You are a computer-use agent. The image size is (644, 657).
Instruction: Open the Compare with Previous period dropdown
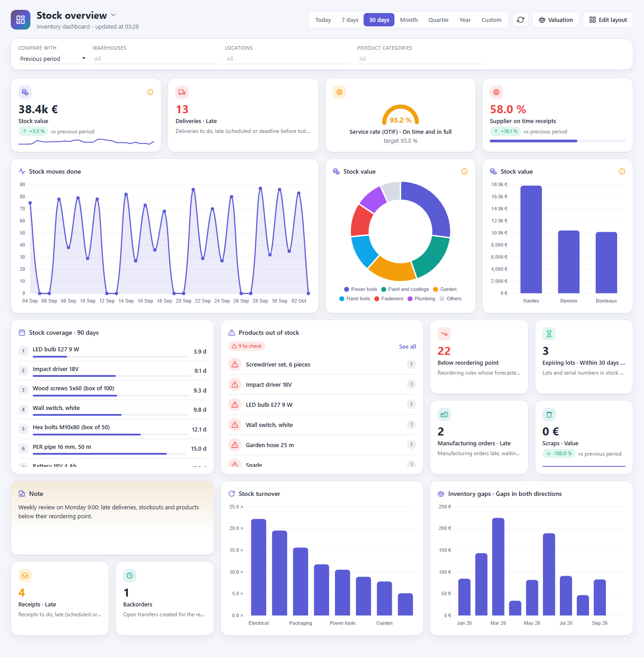click(x=52, y=59)
